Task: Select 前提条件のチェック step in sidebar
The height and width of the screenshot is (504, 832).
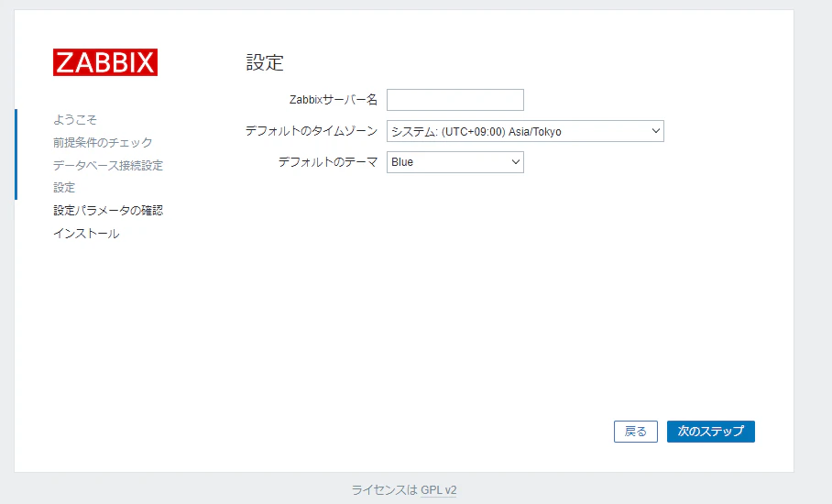Action: 103,142
